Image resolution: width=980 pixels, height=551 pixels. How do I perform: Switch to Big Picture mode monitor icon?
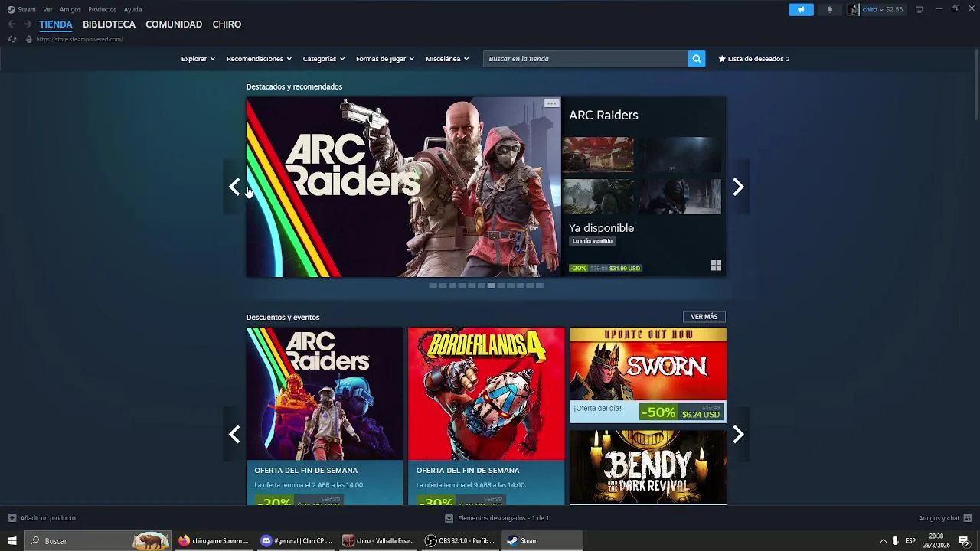click(920, 9)
